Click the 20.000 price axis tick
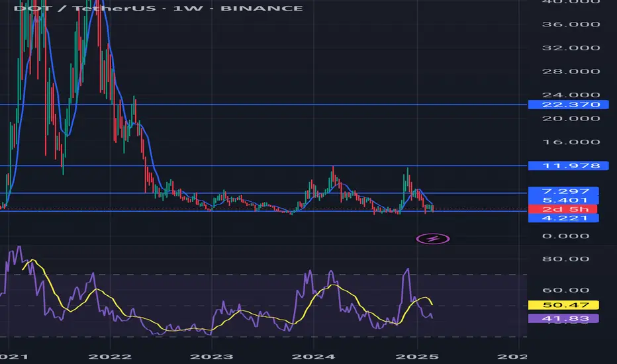Screen dimensions: 617x364 pyautogui.click(x=571, y=118)
